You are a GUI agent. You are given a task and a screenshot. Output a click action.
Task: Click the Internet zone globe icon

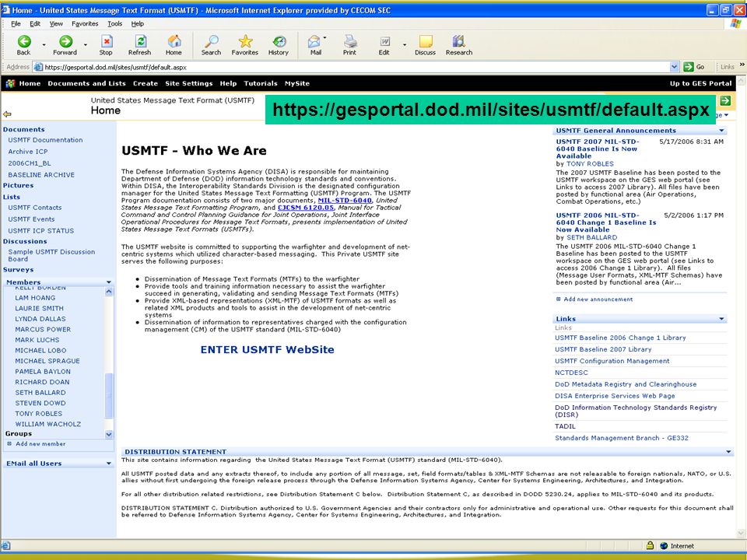tap(664, 546)
